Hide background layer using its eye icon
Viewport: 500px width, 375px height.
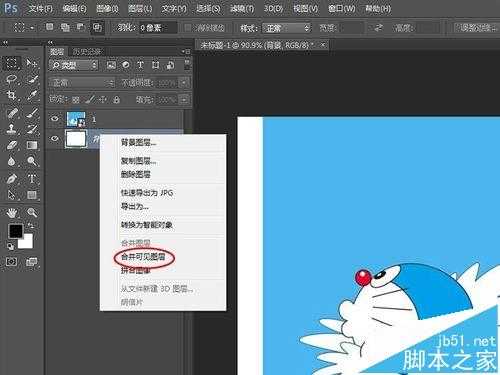click(55, 138)
